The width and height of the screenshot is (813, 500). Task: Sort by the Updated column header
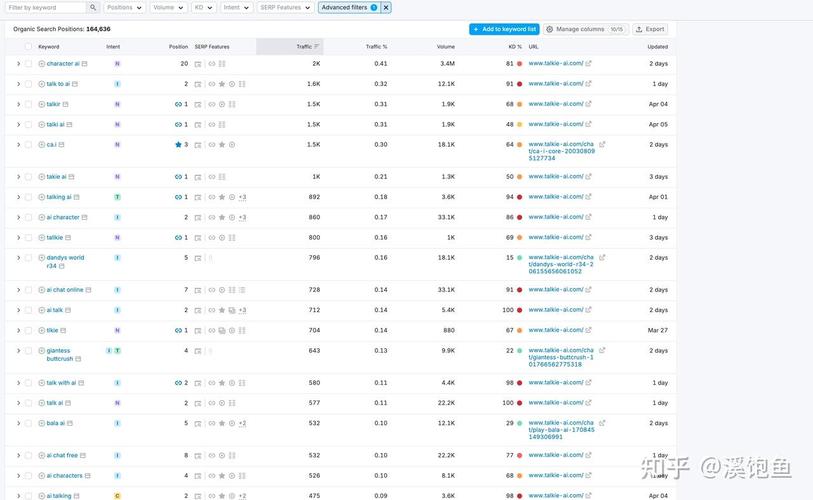tap(657, 47)
